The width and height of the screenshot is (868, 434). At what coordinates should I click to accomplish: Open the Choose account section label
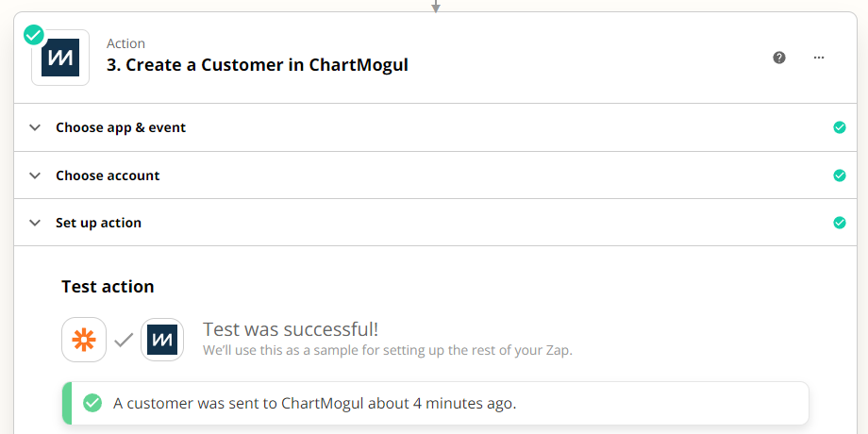pos(108,175)
